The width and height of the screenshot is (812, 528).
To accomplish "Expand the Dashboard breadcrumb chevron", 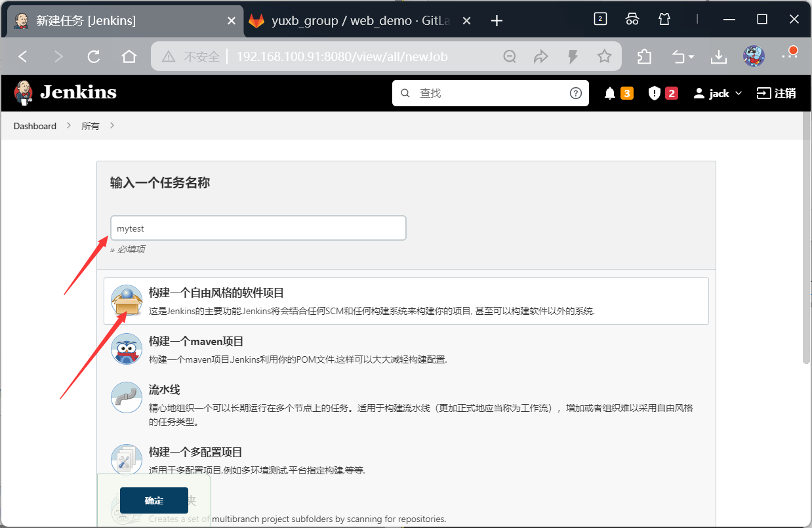I will (x=68, y=126).
